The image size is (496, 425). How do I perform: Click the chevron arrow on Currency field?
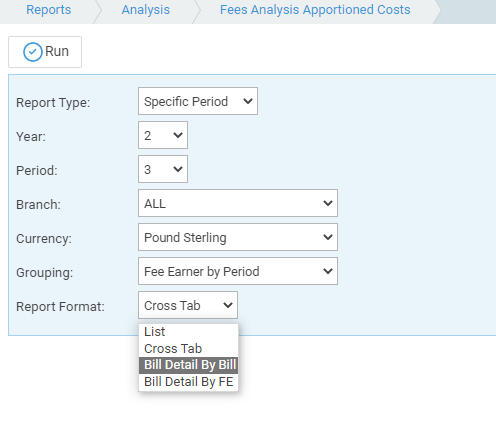pyautogui.click(x=328, y=237)
